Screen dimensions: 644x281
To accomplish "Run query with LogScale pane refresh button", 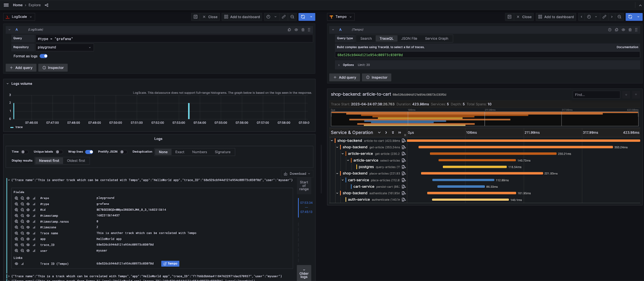I will [x=303, y=17].
